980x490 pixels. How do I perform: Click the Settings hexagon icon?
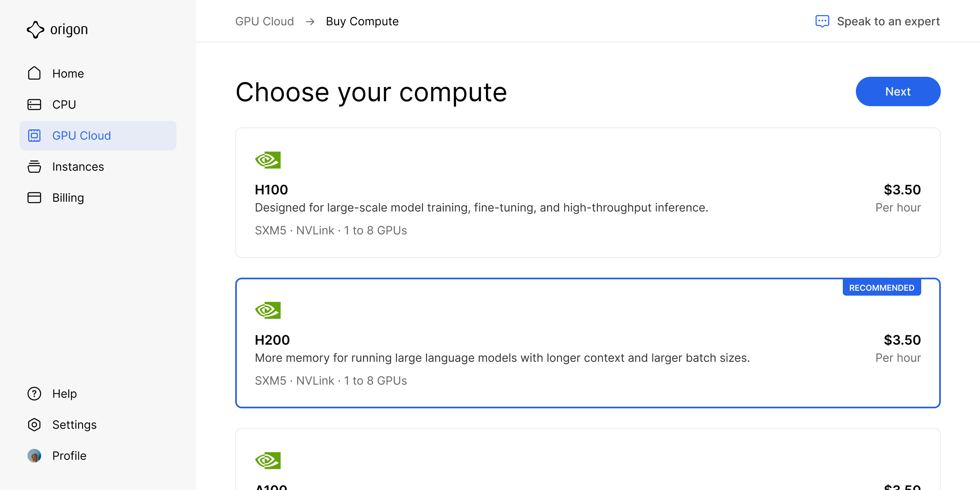point(34,425)
